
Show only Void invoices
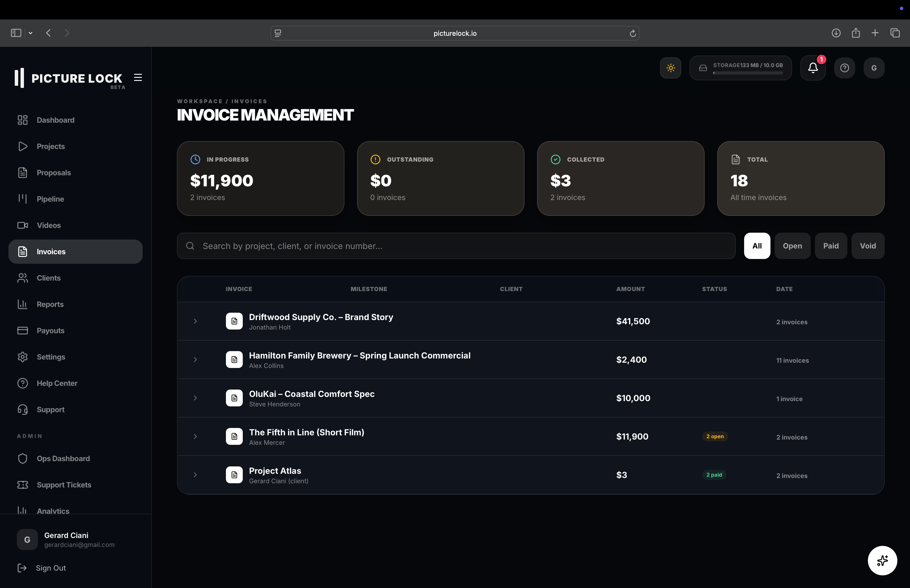[x=868, y=246]
